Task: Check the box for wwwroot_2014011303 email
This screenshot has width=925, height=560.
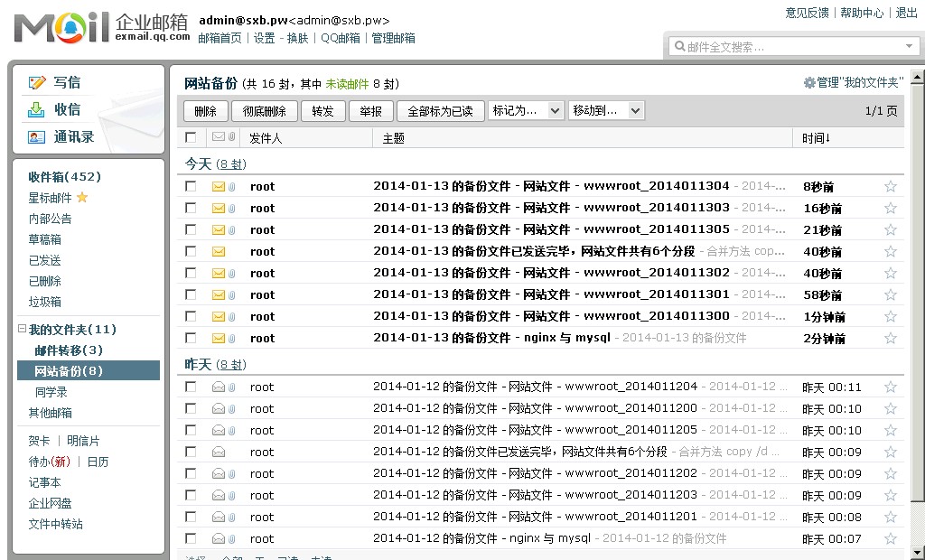Action: (190, 208)
